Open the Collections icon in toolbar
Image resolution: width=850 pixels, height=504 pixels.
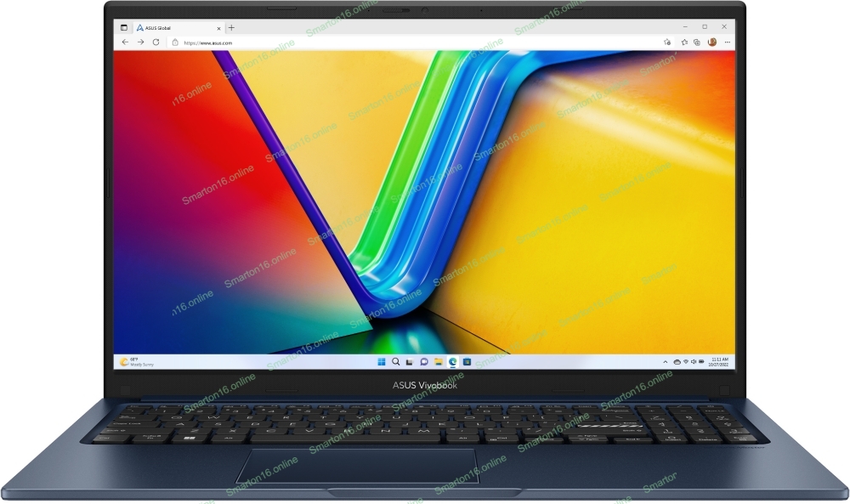point(697,42)
